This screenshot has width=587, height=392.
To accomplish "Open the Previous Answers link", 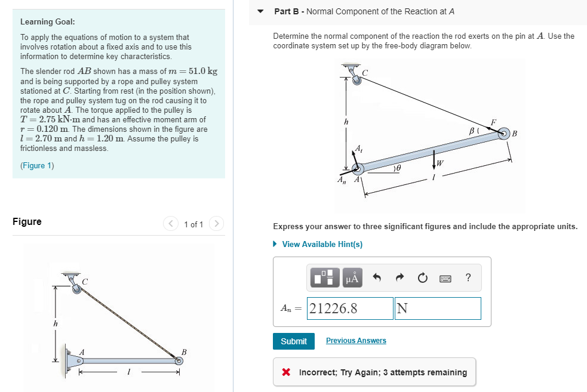I will [x=355, y=341].
